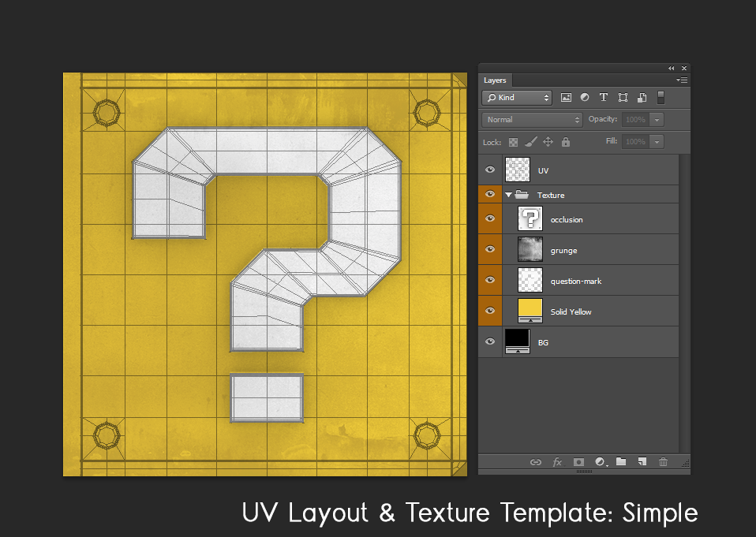This screenshot has width=756, height=537.
Task: Create a new group folder icon
Action: point(621,461)
